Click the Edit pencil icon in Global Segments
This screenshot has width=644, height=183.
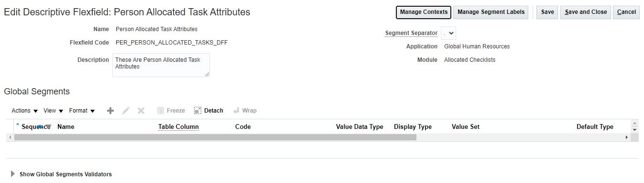click(x=126, y=111)
